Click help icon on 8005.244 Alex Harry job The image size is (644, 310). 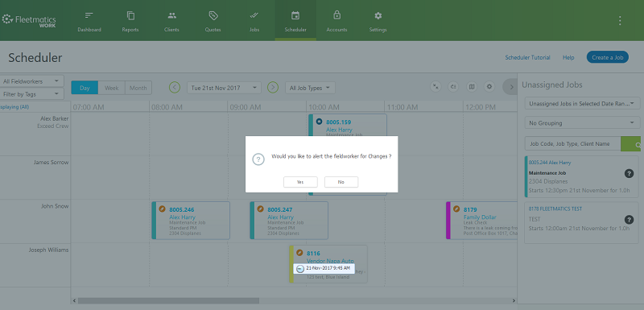tap(629, 174)
